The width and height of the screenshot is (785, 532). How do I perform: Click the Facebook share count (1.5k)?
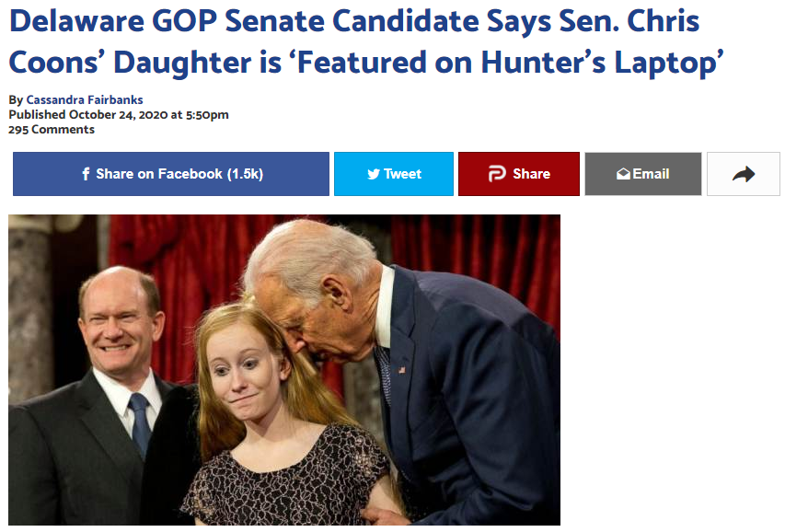click(245, 174)
